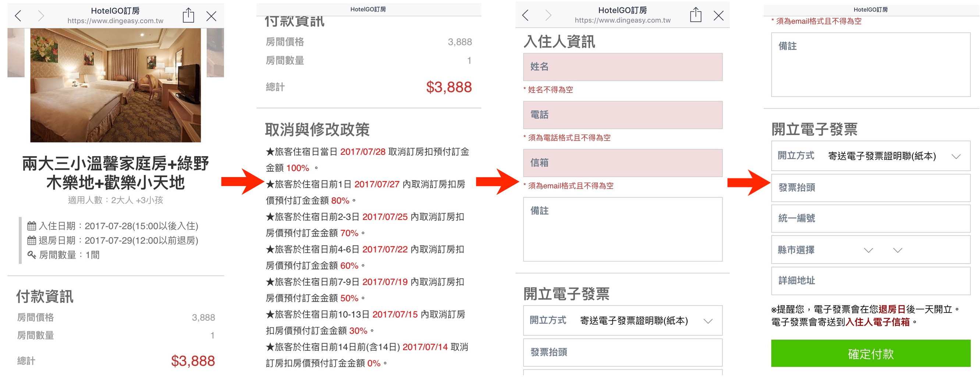Tap the calendar icon beside 入住日期
The height and width of the screenshot is (377, 980).
point(32,226)
